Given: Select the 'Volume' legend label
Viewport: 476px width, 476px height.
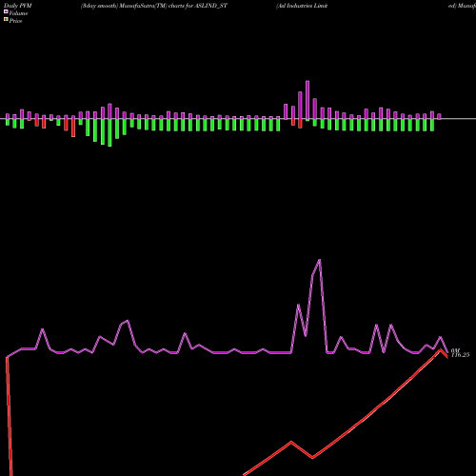Looking at the screenshot, I should [18, 13].
